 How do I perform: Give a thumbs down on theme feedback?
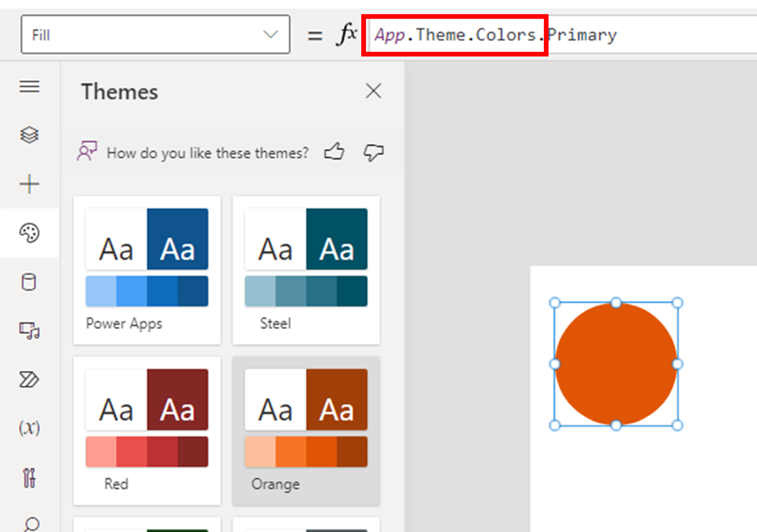click(373, 153)
